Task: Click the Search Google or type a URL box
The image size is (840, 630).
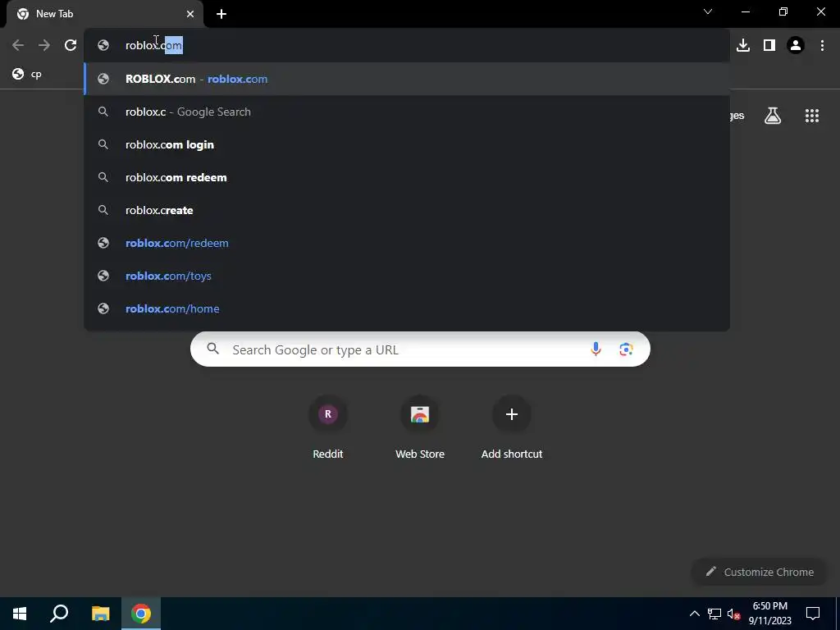Action: click(420, 349)
